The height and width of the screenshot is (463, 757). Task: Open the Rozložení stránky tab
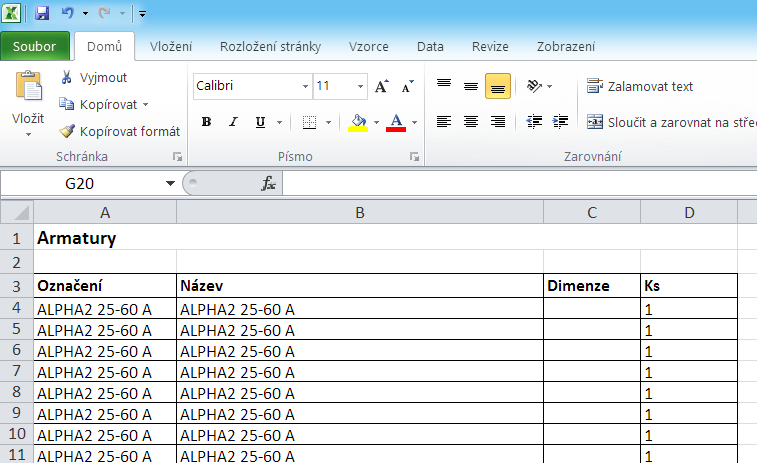click(x=270, y=46)
